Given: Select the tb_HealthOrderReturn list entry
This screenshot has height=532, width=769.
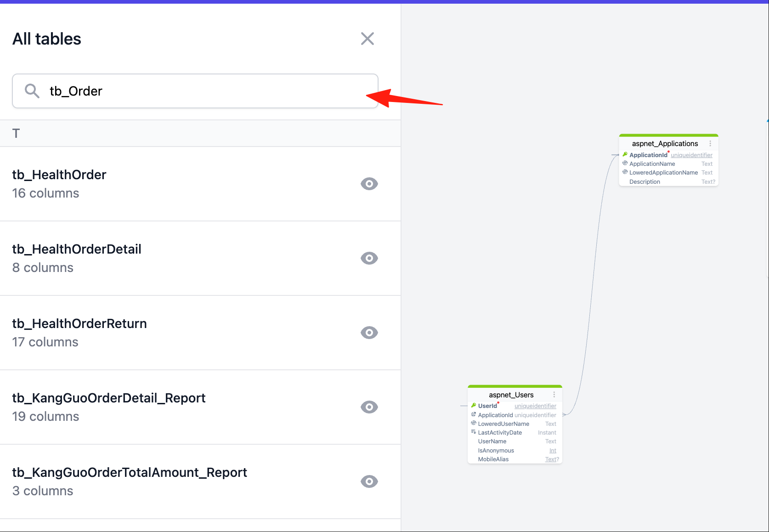Looking at the screenshot, I should click(x=200, y=333).
